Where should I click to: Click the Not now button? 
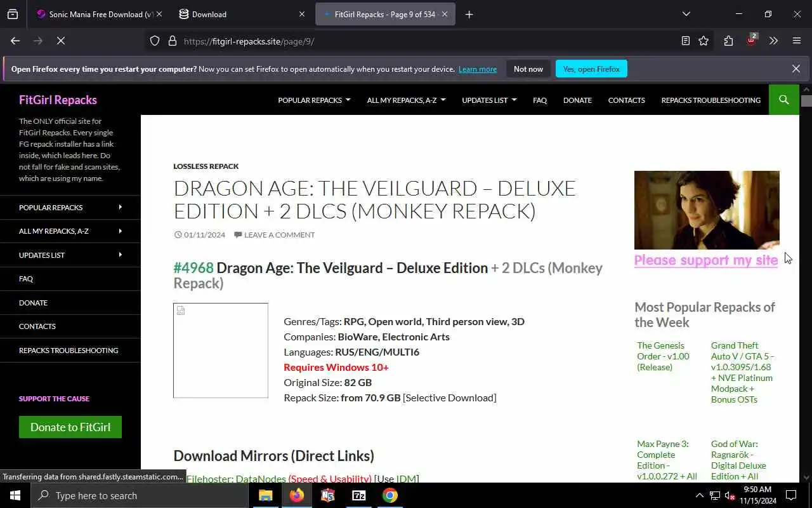coord(528,69)
